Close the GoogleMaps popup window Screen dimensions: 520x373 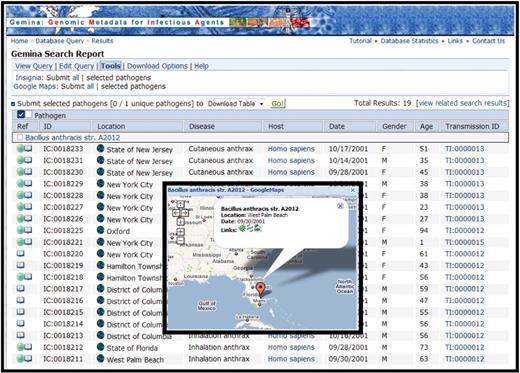click(x=353, y=190)
